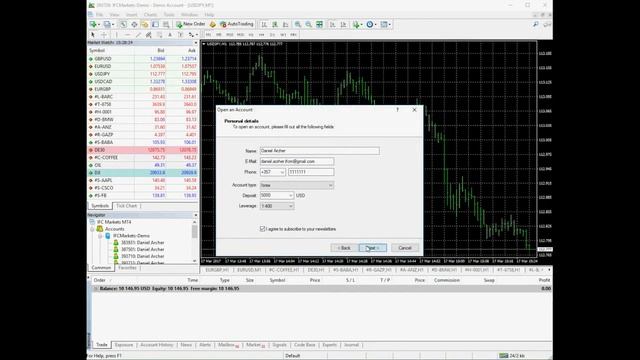The height and width of the screenshot is (360, 640).
Task: Open the Help menu
Action: click(209, 15)
